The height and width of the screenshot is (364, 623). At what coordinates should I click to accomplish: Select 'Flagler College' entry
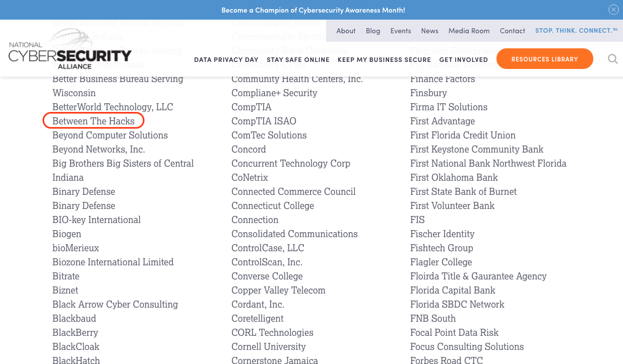pos(441,262)
